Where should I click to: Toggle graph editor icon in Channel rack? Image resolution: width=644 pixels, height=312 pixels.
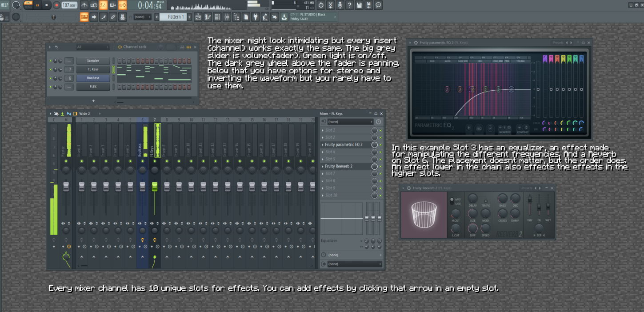(x=182, y=47)
